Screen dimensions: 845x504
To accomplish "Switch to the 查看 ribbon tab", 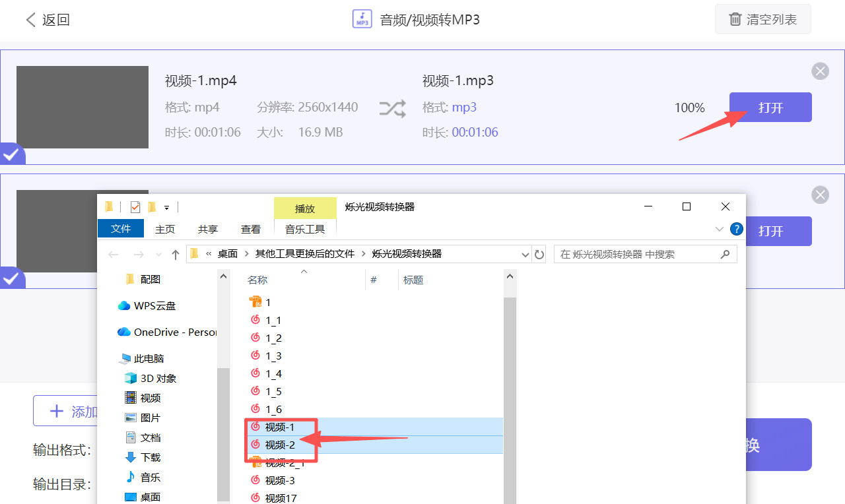I will click(251, 229).
